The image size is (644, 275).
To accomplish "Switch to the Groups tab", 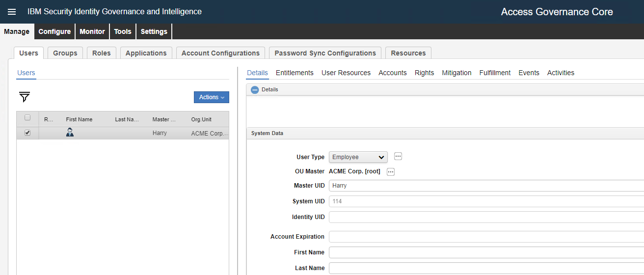I will pyautogui.click(x=65, y=53).
